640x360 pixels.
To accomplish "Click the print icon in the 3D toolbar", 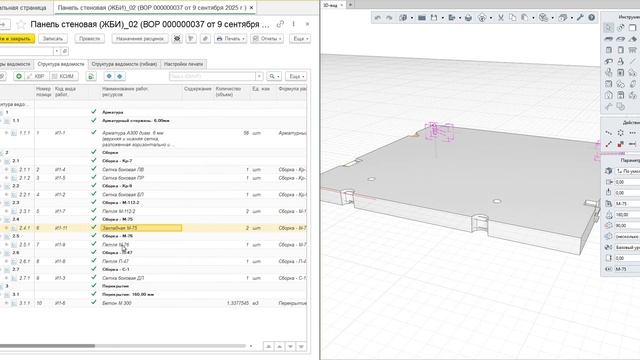I will pos(469,18).
